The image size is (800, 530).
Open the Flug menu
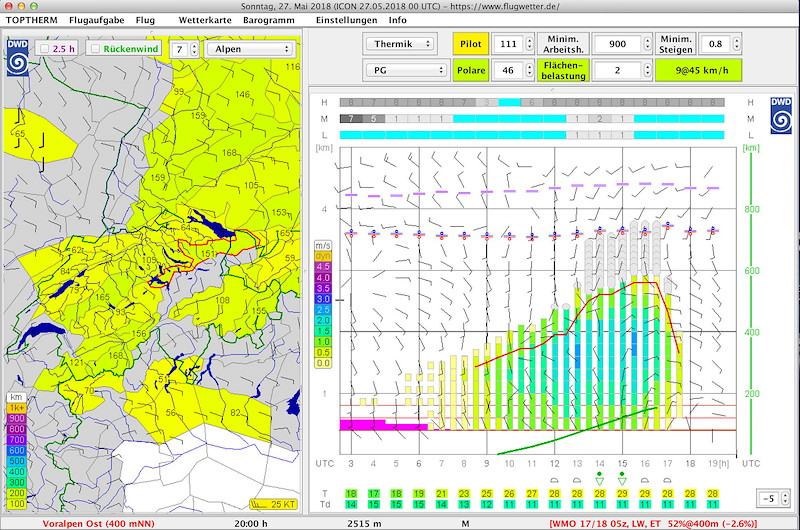tap(145, 20)
